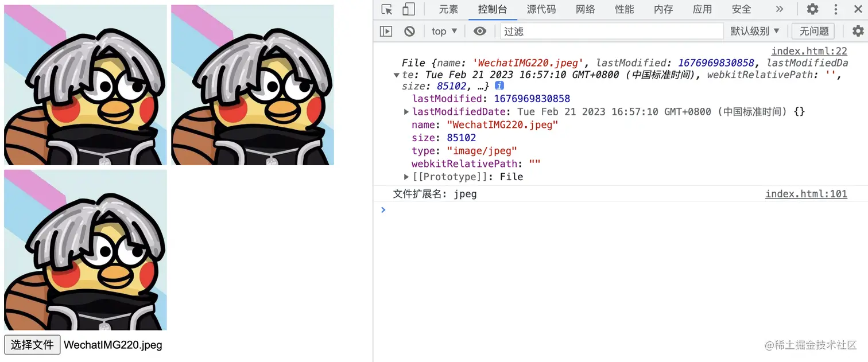Click the 选择文件 file picker button

tap(32, 345)
